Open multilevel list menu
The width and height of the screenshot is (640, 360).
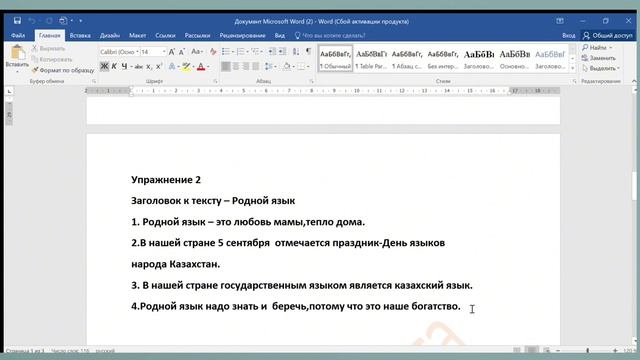tap(257, 52)
